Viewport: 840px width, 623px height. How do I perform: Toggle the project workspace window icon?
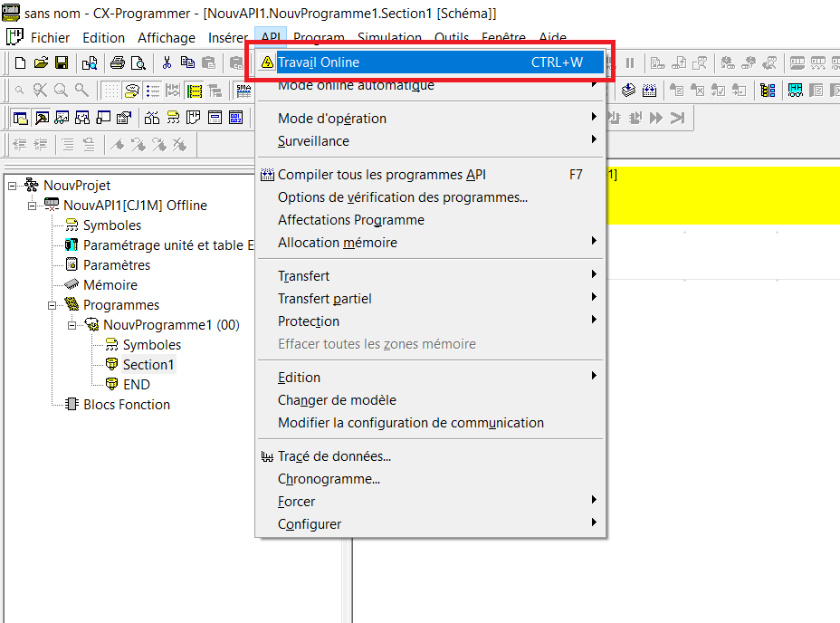pyautogui.click(x=20, y=118)
